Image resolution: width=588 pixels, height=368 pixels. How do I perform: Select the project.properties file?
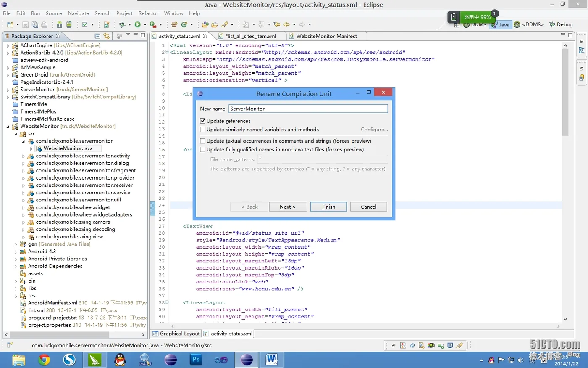(x=50, y=325)
